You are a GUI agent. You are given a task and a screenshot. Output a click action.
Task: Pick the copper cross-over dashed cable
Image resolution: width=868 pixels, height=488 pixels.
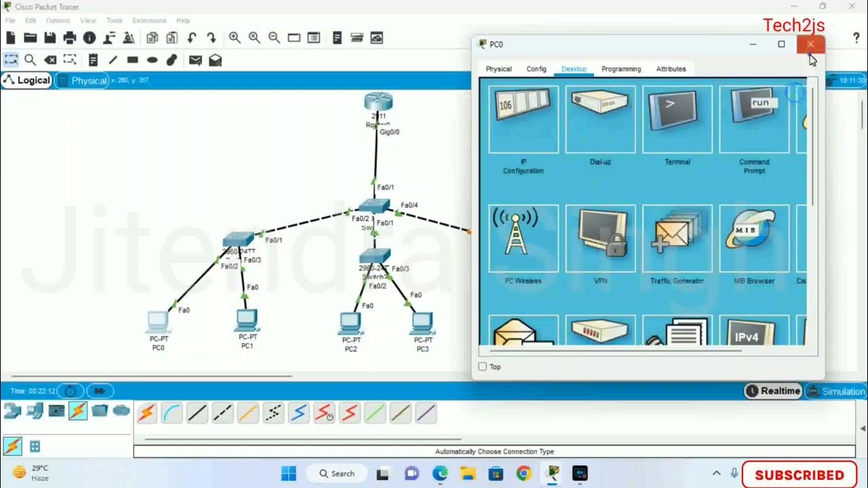pyautogui.click(x=222, y=413)
